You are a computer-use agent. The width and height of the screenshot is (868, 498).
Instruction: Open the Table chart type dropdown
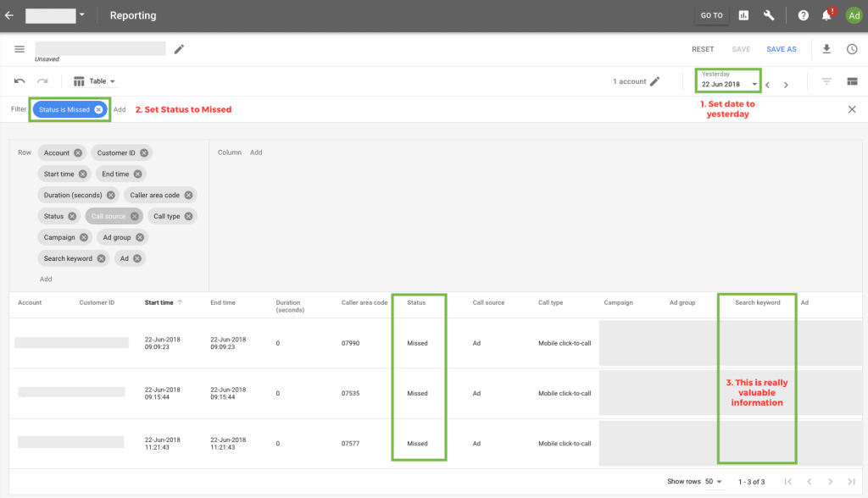tap(94, 80)
